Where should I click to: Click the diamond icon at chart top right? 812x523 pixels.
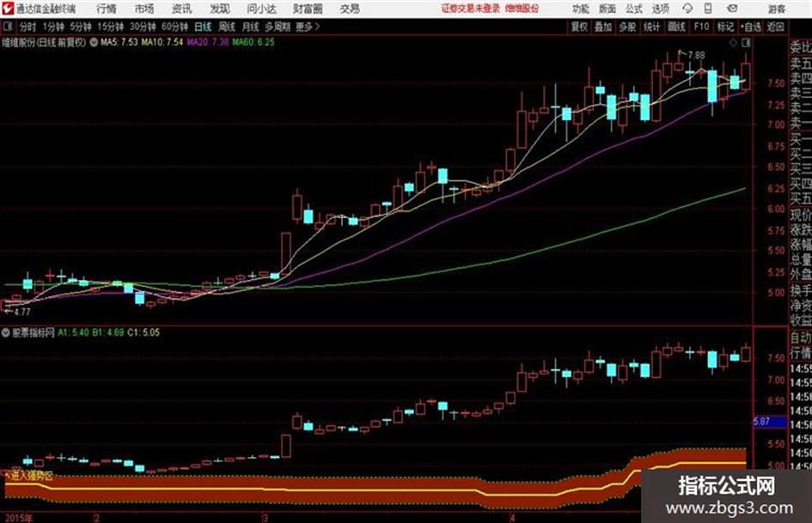[x=733, y=43]
